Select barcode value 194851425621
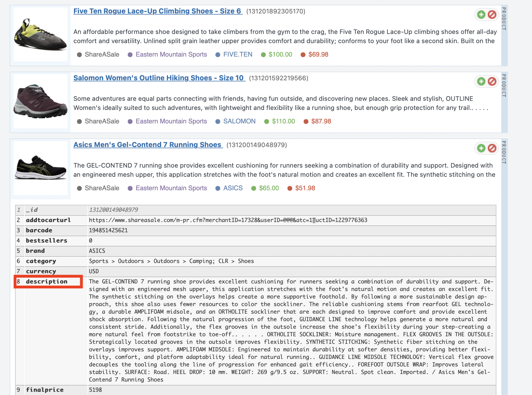This screenshot has height=395, width=532. coord(108,230)
